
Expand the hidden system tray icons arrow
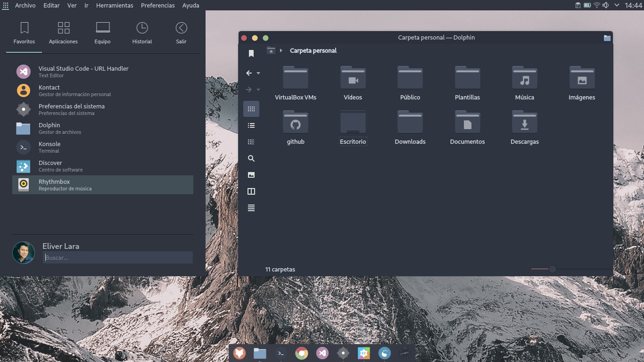(617, 6)
